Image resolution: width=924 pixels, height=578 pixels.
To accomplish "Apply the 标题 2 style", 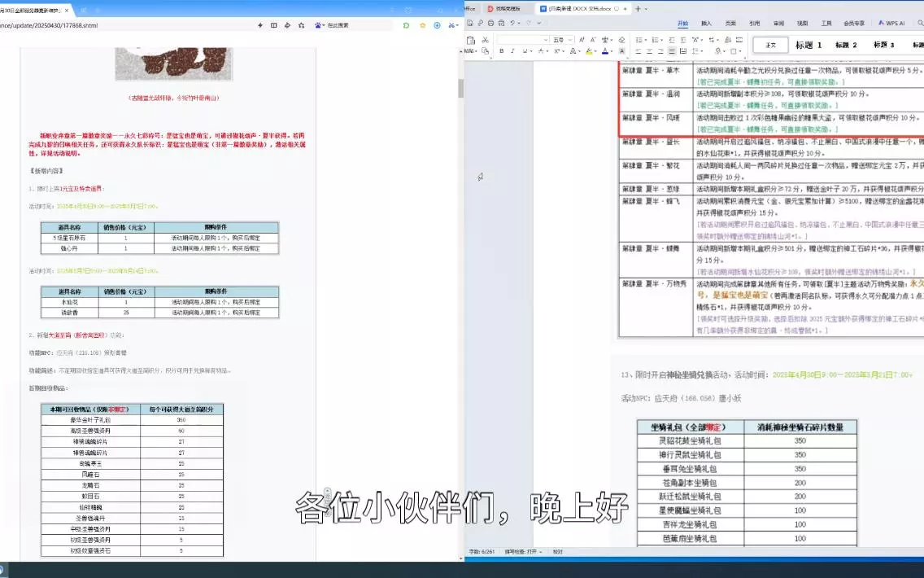I will (846, 45).
